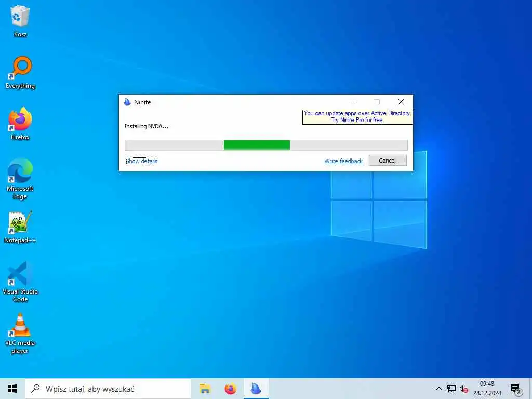The image size is (532, 399).
Task: Open the Write feedback link
Action: point(343,161)
